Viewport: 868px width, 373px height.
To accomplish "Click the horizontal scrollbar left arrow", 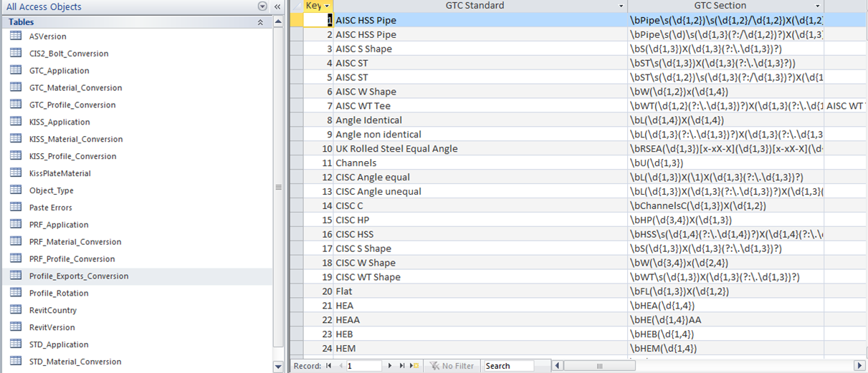I will (x=558, y=366).
